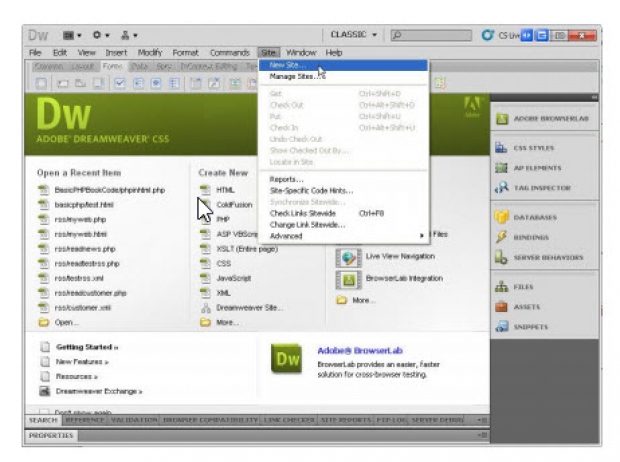This screenshot has width=620, height=462.
Task: Switch to the Link Checker tab
Action: pyautogui.click(x=289, y=420)
